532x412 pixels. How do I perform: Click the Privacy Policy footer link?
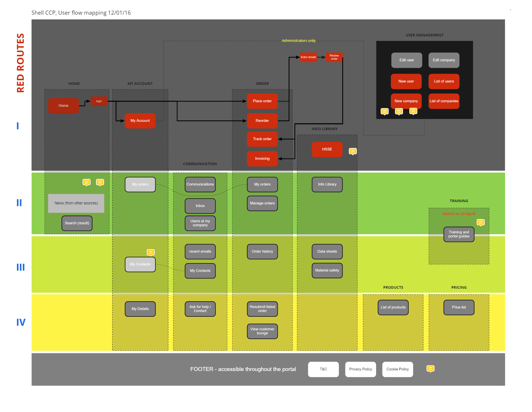pos(360,369)
